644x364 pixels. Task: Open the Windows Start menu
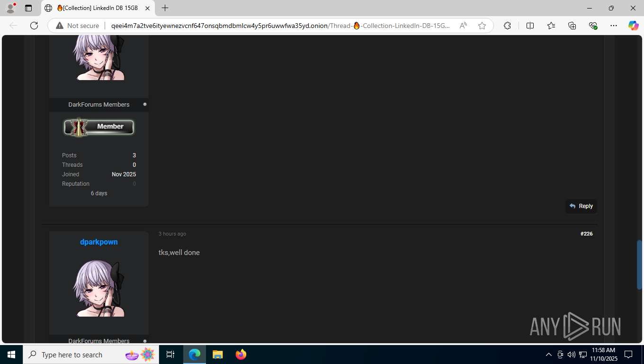coord(11,355)
